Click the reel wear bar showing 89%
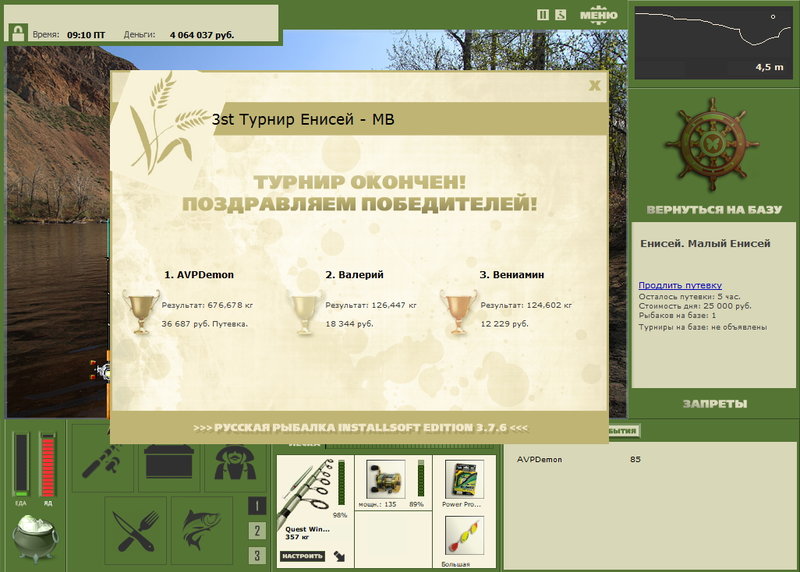Viewport: 800px width, 572px height. coord(420,478)
